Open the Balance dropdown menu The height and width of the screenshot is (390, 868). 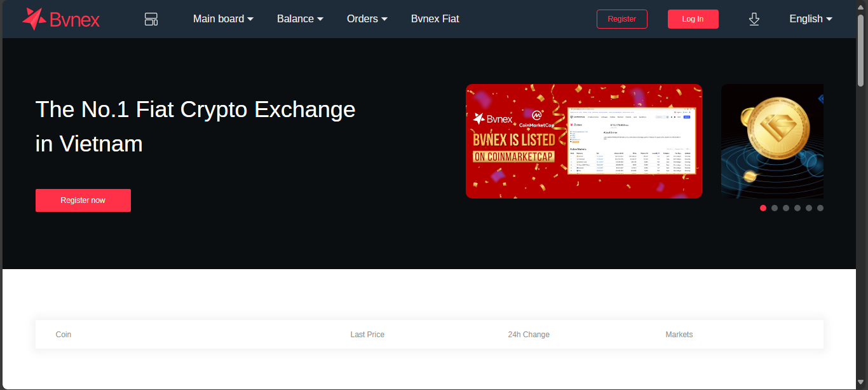300,19
